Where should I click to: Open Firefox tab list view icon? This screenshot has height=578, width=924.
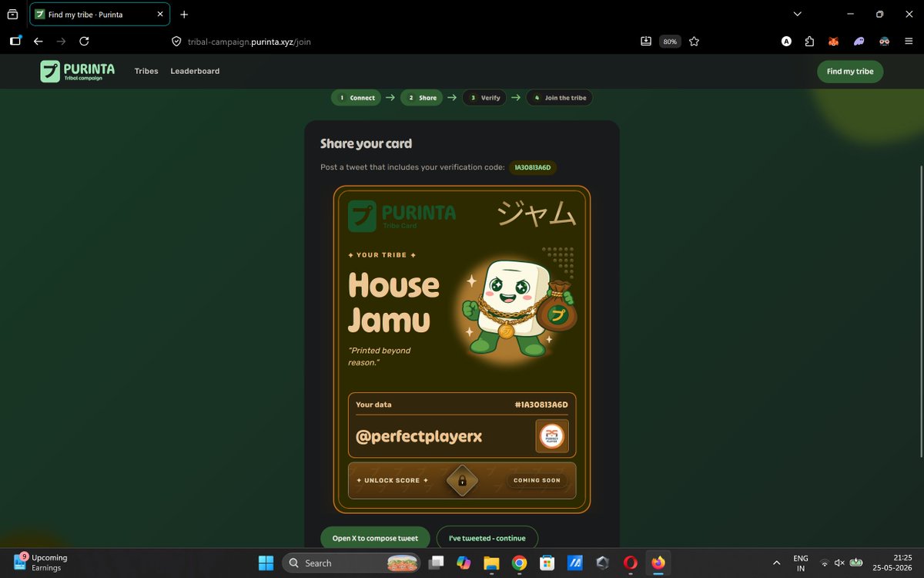pos(12,14)
